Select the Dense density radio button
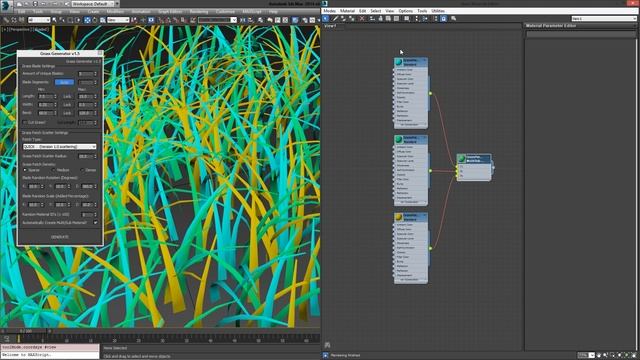 pyautogui.click(x=82, y=170)
